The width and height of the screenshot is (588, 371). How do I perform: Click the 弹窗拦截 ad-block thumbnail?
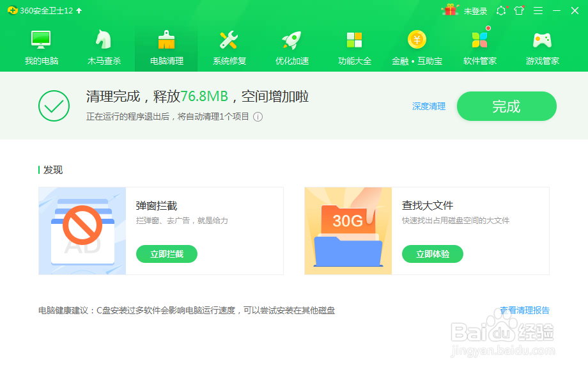82,231
